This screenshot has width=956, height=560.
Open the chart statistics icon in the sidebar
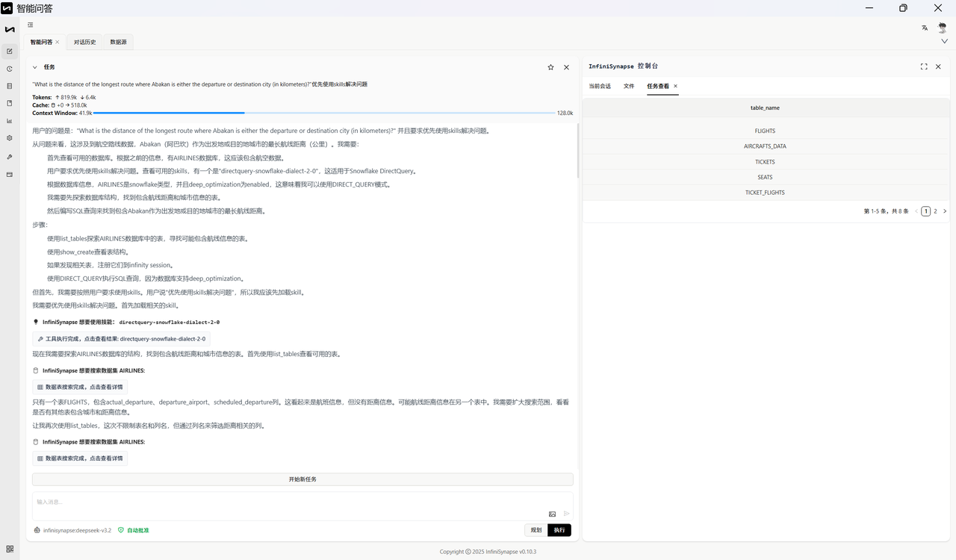pos(10,120)
